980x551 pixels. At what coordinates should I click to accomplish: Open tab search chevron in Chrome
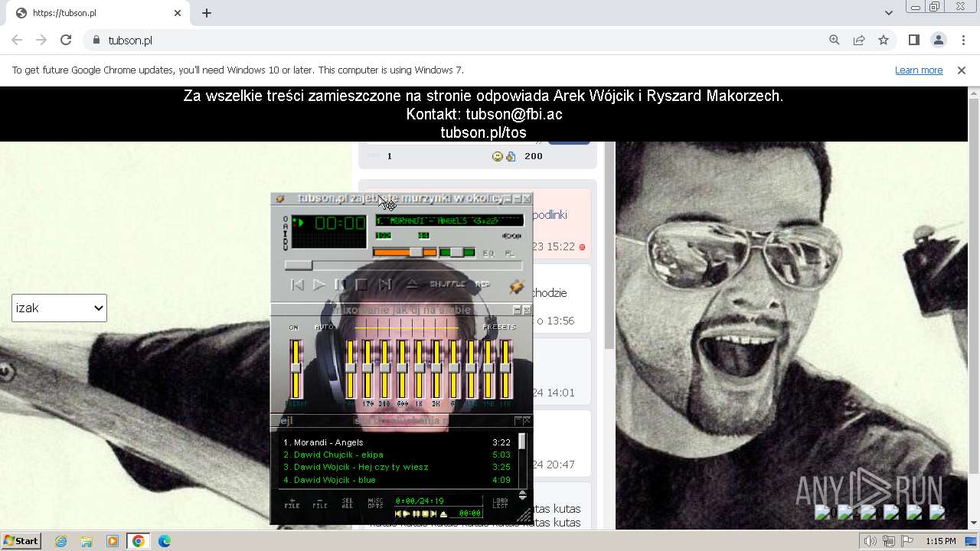888,13
